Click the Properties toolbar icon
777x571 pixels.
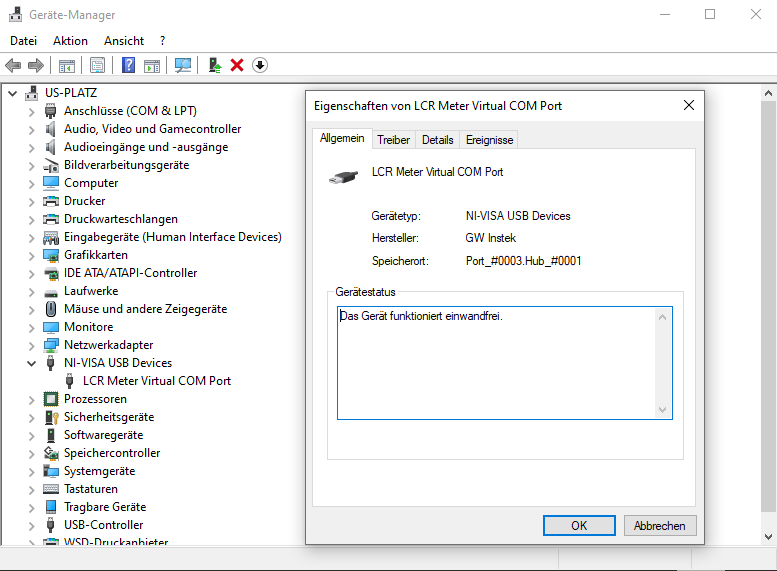pos(97,65)
